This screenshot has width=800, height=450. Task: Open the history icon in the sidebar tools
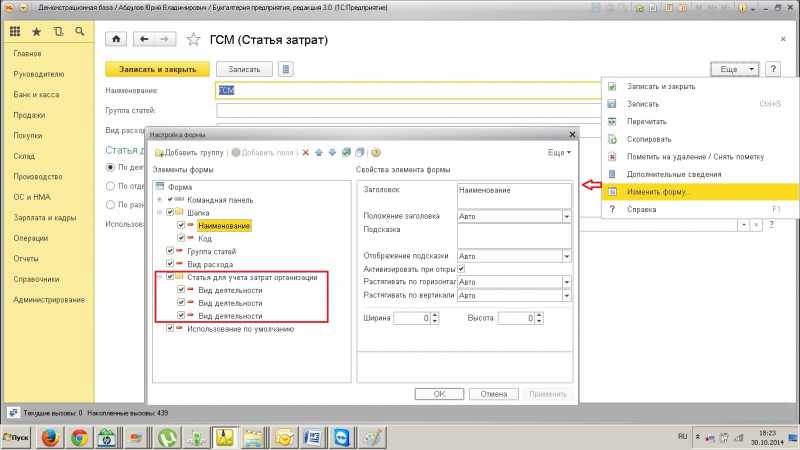pos(58,32)
